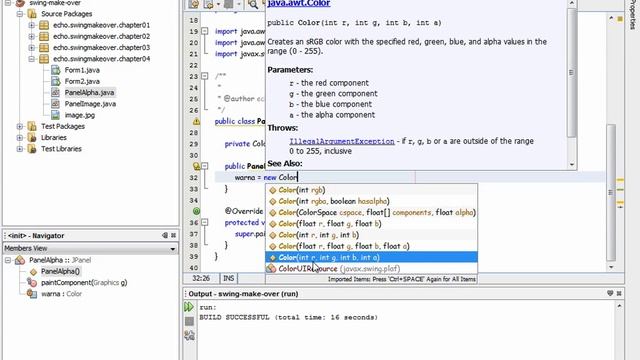Close the Navigator panel
640x360 pixels.
[173, 236]
